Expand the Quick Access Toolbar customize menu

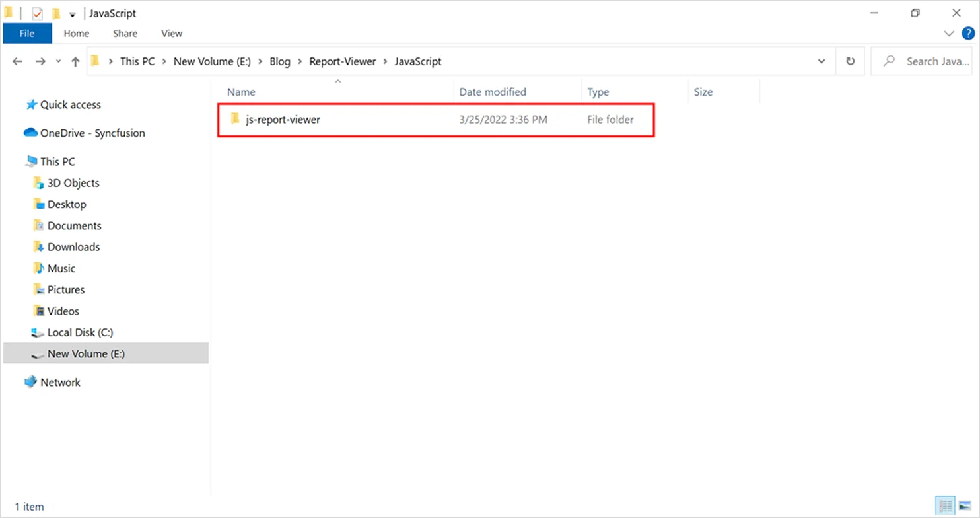(72, 13)
